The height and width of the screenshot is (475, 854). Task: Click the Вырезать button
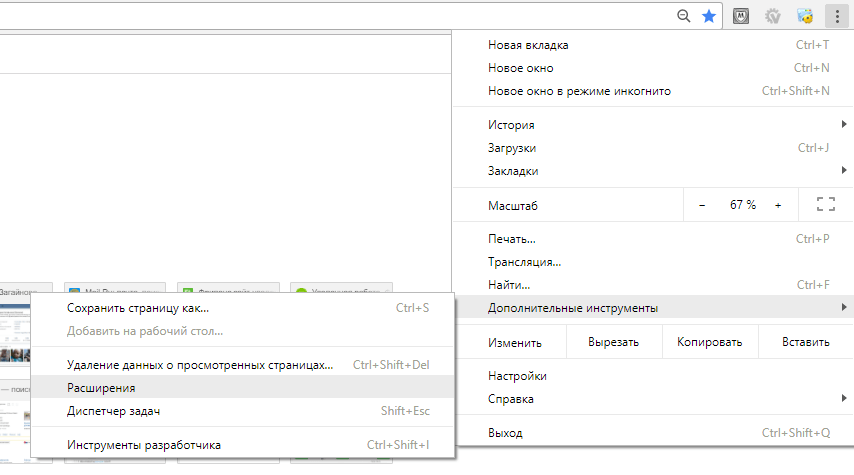pyautogui.click(x=613, y=342)
